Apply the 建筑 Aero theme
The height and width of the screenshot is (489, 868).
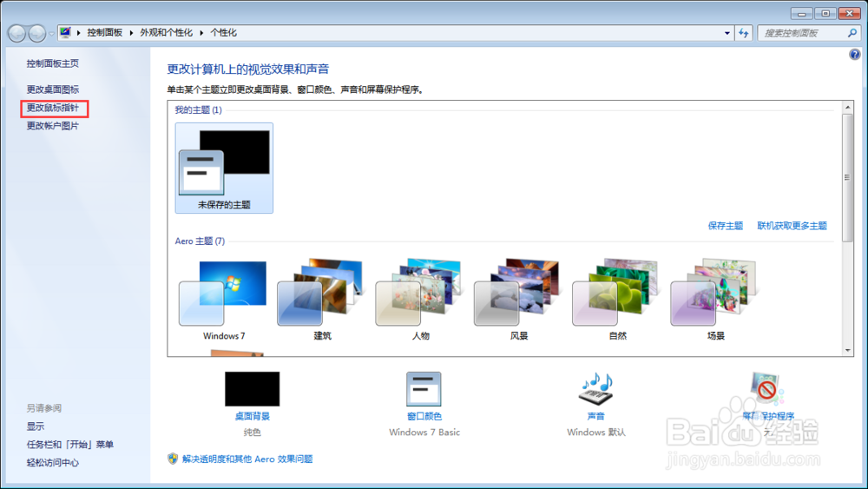[x=322, y=299]
